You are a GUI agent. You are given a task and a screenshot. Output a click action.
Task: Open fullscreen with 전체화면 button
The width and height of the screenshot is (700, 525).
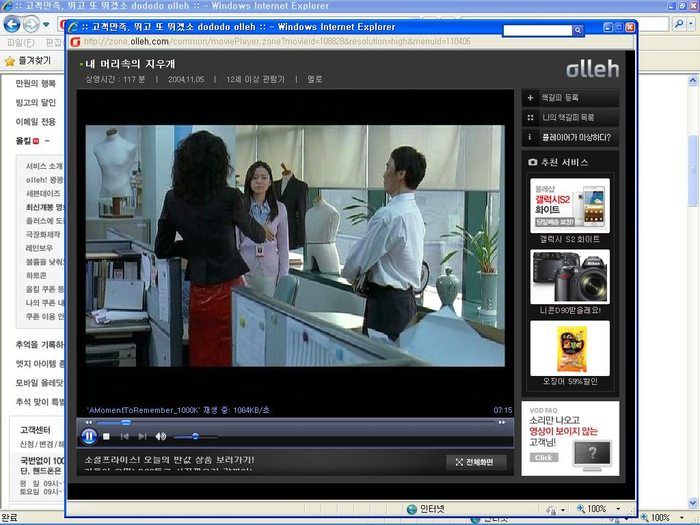tap(475, 462)
